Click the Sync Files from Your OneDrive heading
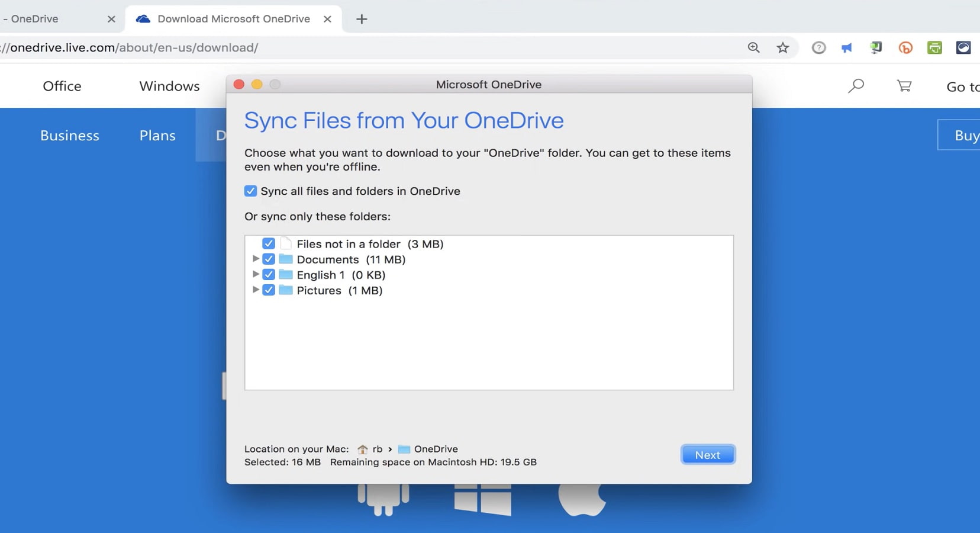Viewport: 980px width, 533px height. [x=404, y=121]
